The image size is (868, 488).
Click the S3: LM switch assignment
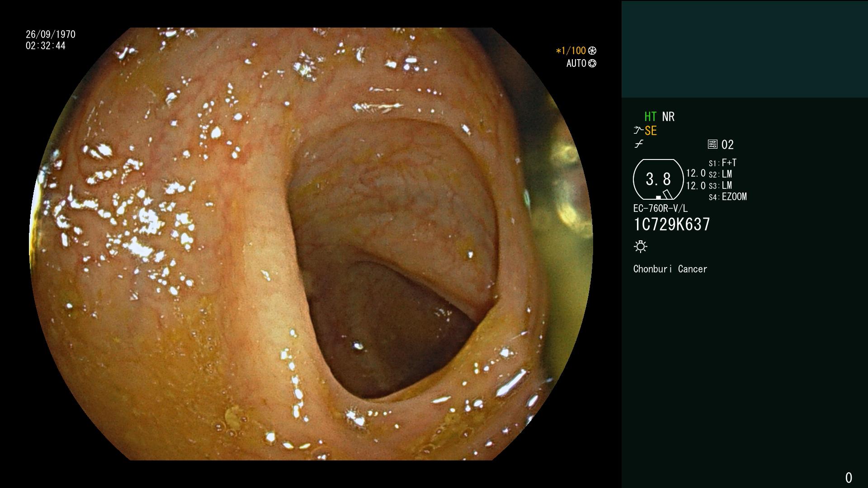coord(720,186)
